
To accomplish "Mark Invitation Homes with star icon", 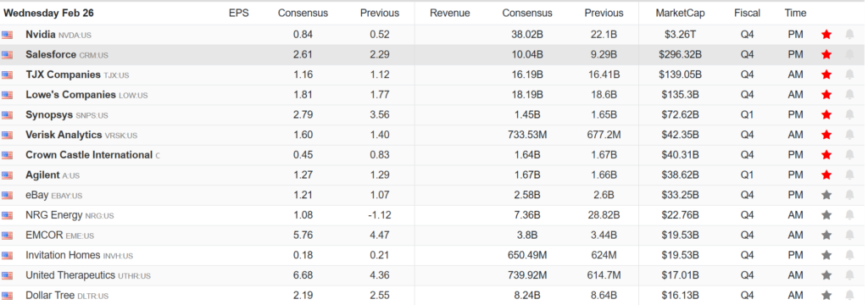I will click(826, 255).
